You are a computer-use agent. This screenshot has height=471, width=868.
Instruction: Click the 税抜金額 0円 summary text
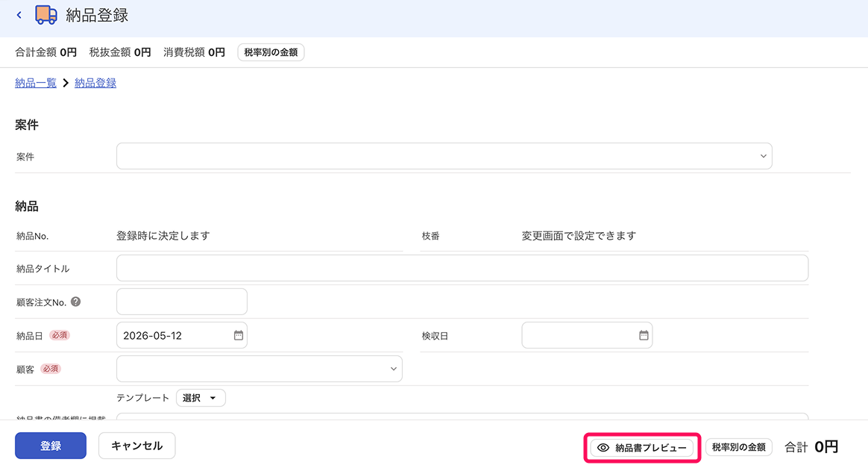(x=120, y=52)
